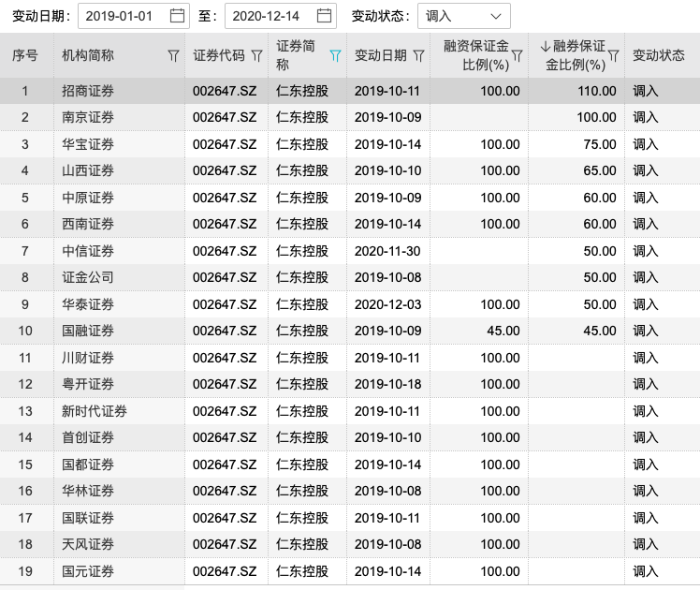
Task: Sort by 融资保证金比例(%) column header
Action: (476, 55)
